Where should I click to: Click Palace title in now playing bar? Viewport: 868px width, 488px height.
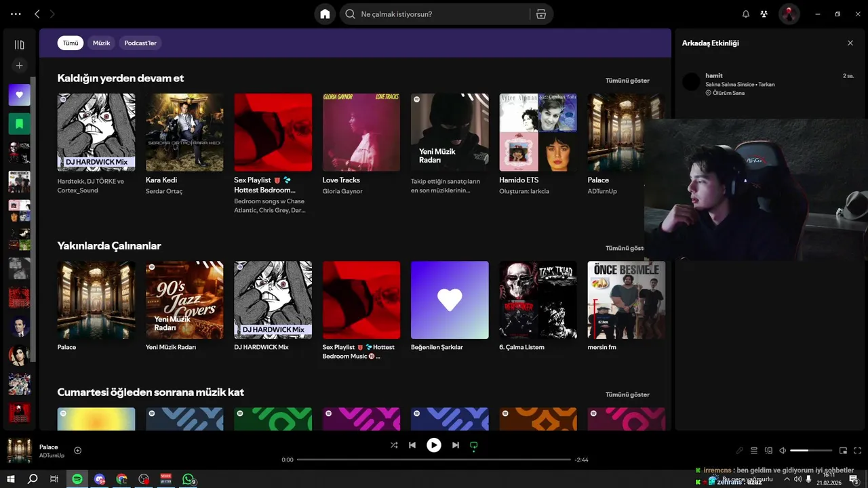coord(49,447)
